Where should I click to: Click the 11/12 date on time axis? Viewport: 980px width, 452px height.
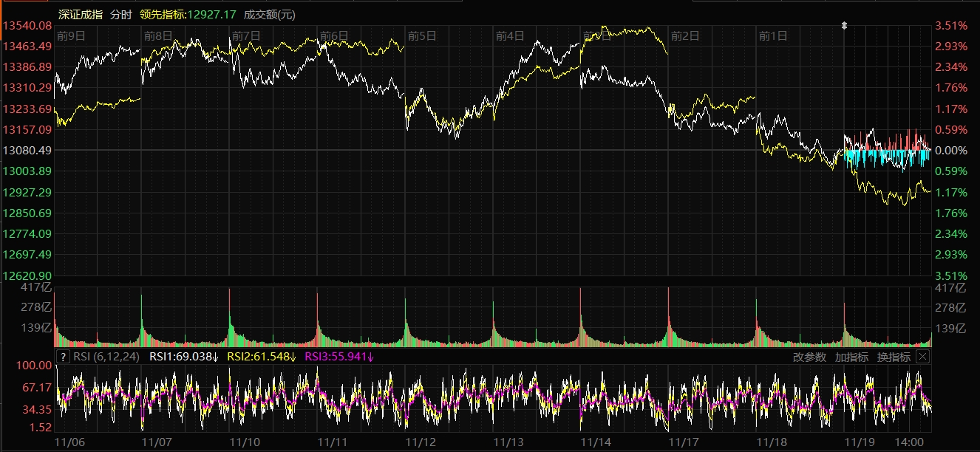(420, 442)
